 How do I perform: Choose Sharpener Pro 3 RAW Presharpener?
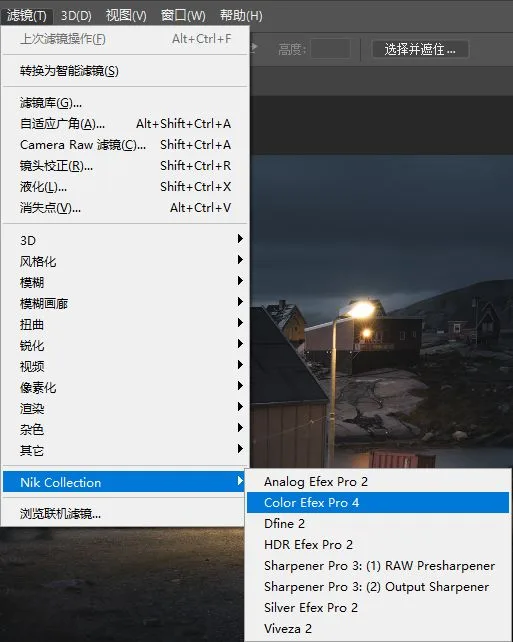377,565
